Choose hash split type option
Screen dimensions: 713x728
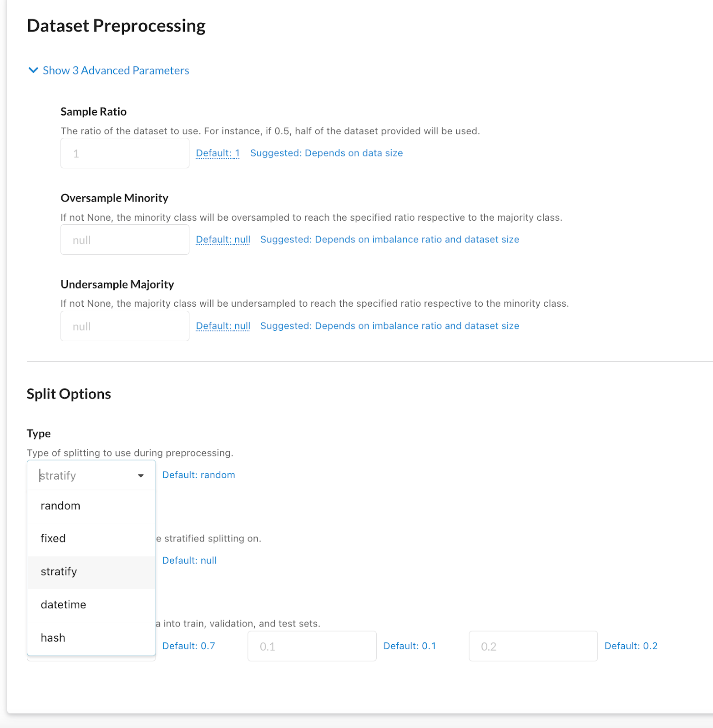(53, 638)
